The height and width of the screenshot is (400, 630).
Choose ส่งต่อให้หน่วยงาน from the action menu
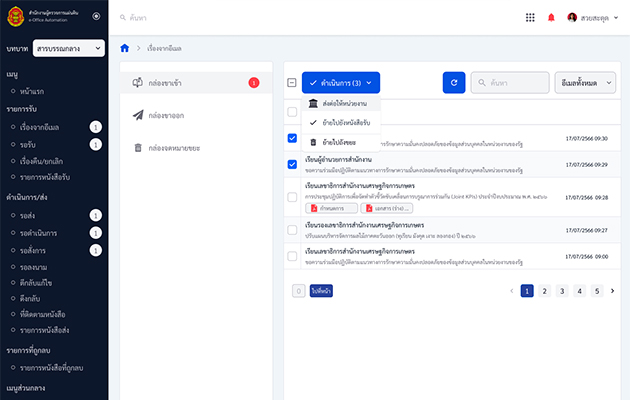tap(339, 104)
